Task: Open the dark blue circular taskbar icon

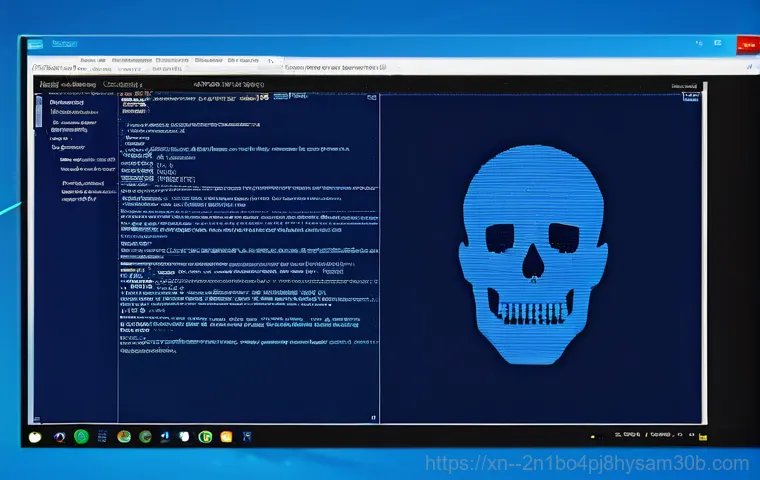Action: click(59, 436)
